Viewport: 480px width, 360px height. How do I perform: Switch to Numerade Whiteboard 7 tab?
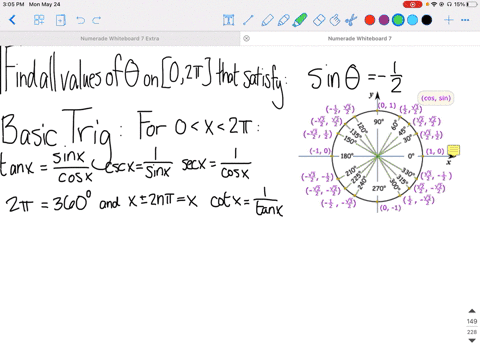pyautogui.click(x=360, y=38)
